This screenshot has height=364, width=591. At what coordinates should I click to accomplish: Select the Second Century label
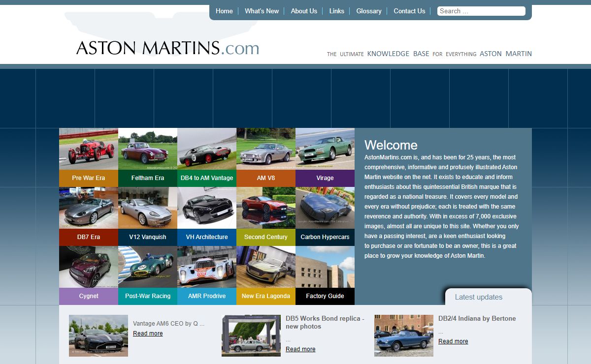tap(266, 237)
